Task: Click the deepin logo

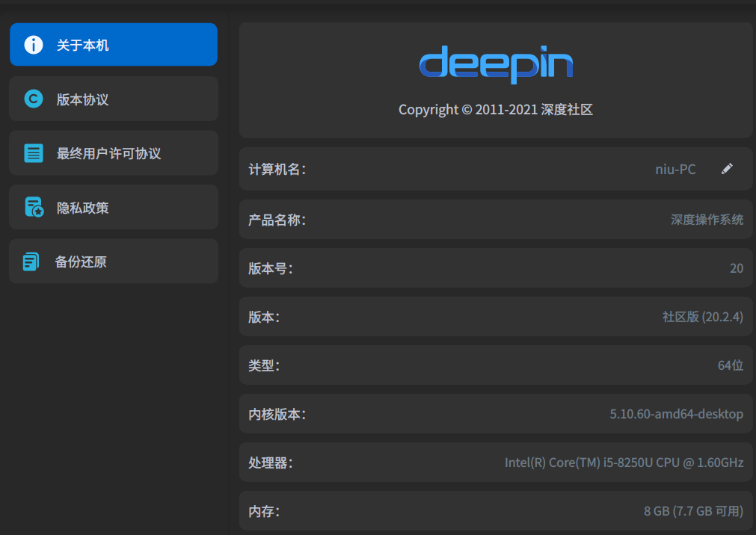Action: [496, 64]
